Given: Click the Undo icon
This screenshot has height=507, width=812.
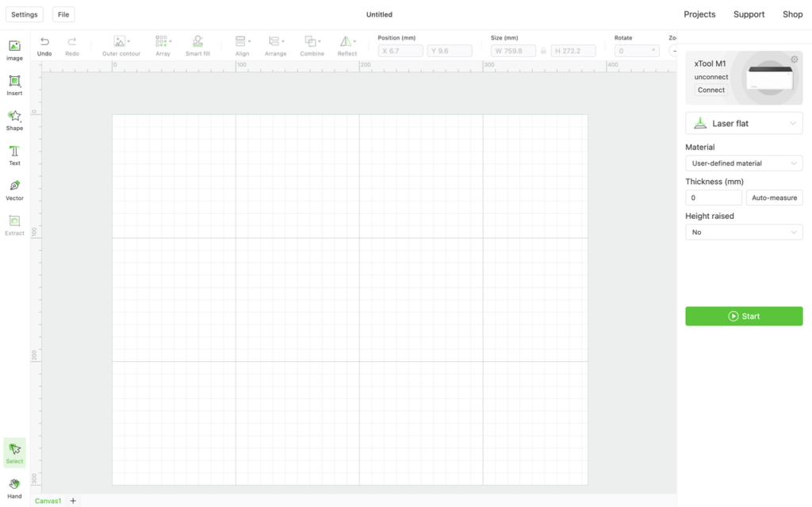Looking at the screenshot, I should click(x=44, y=45).
